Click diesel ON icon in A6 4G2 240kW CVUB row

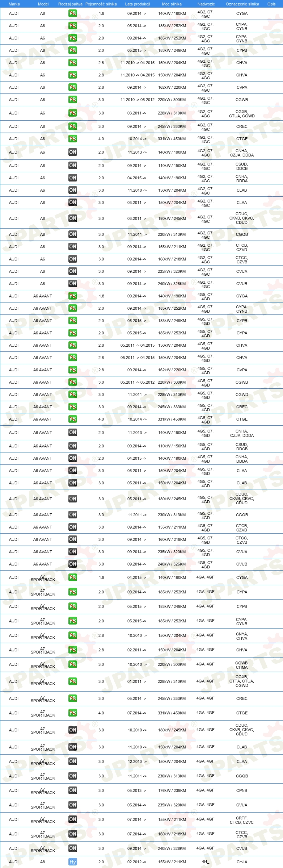(72, 284)
